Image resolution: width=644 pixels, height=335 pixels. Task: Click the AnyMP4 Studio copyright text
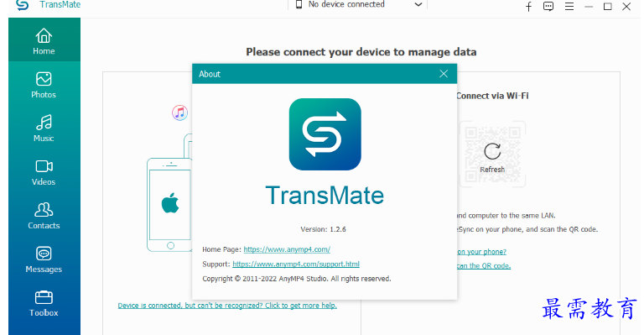tap(297, 279)
